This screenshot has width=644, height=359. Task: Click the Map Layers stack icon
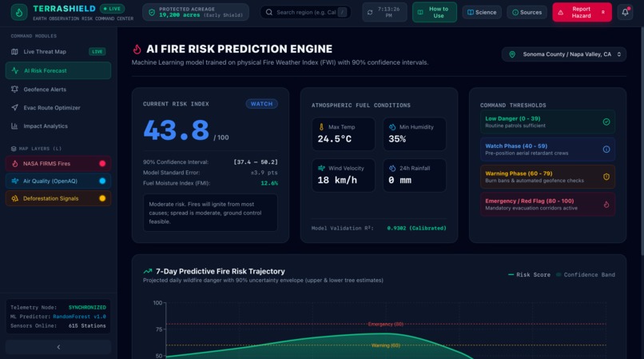pyautogui.click(x=14, y=149)
